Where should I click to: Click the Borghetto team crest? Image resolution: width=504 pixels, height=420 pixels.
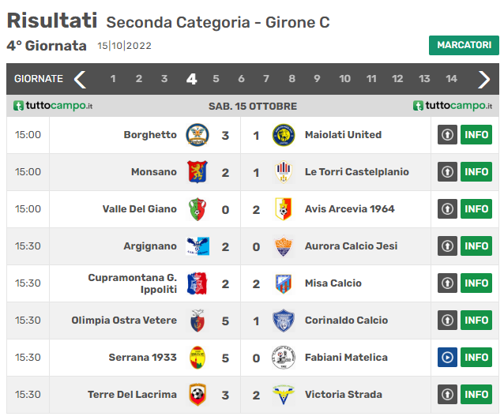(x=197, y=135)
